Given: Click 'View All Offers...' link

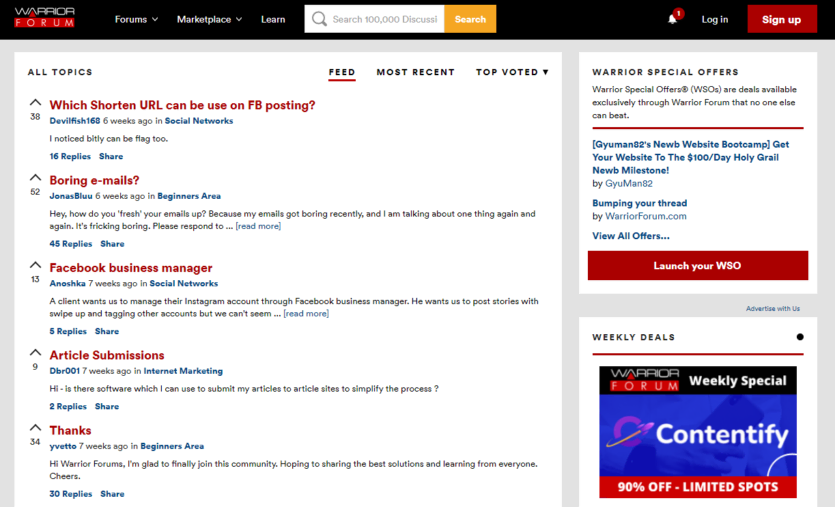Looking at the screenshot, I should coord(631,235).
